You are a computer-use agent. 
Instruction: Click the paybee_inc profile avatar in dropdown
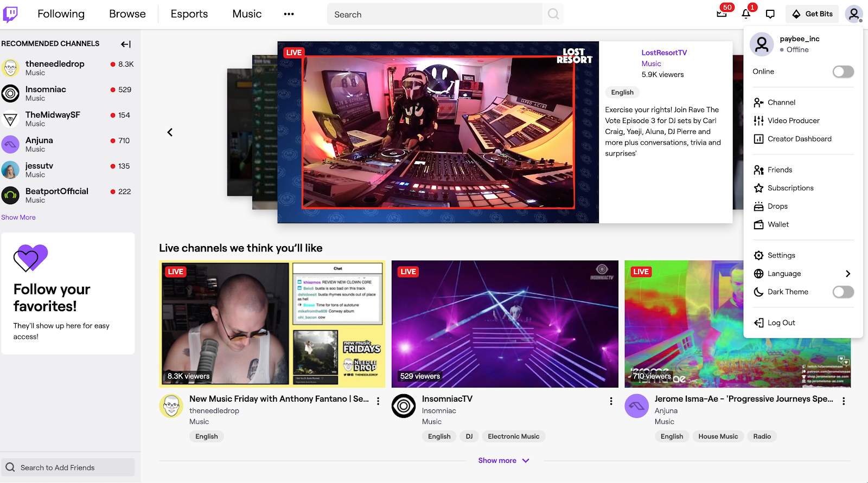(x=762, y=44)
